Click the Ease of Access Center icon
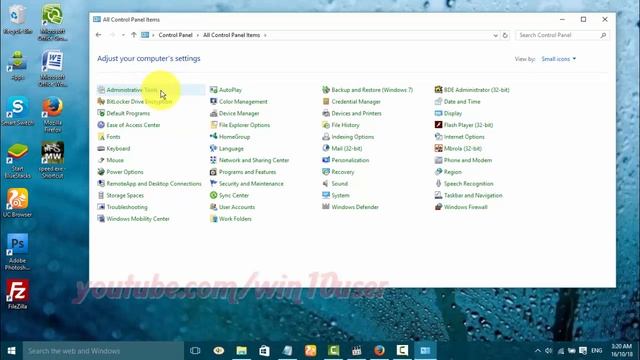This screenshot has height=360, width=640. click(x=101, y=125)
